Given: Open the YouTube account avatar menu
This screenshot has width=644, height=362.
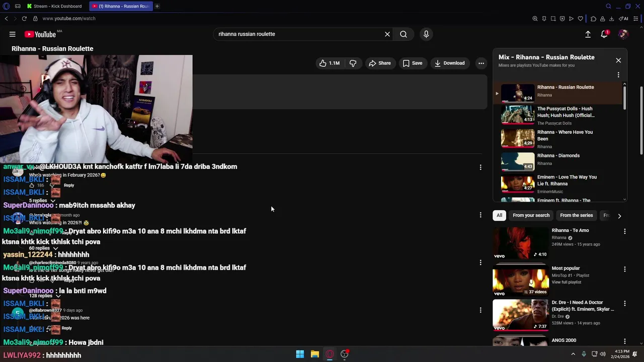Looking at the screenshot, I should (623, 34).
